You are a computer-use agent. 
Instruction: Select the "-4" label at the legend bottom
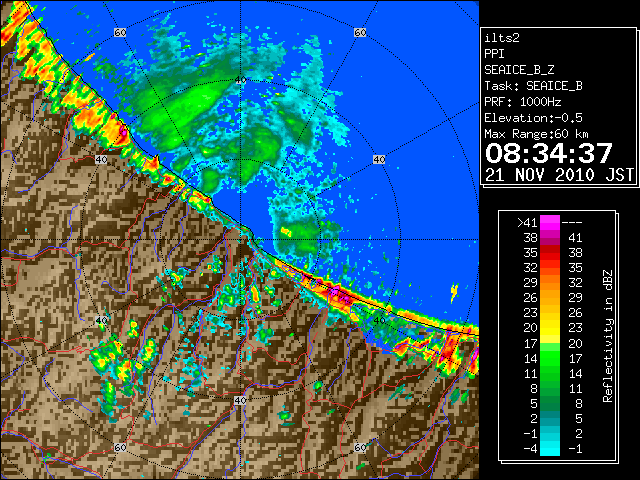530,449
